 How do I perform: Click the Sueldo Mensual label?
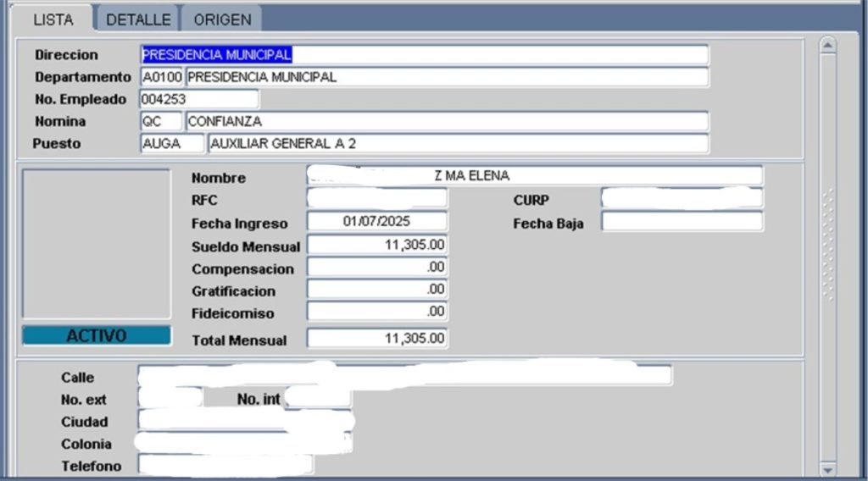coord(246,246)
